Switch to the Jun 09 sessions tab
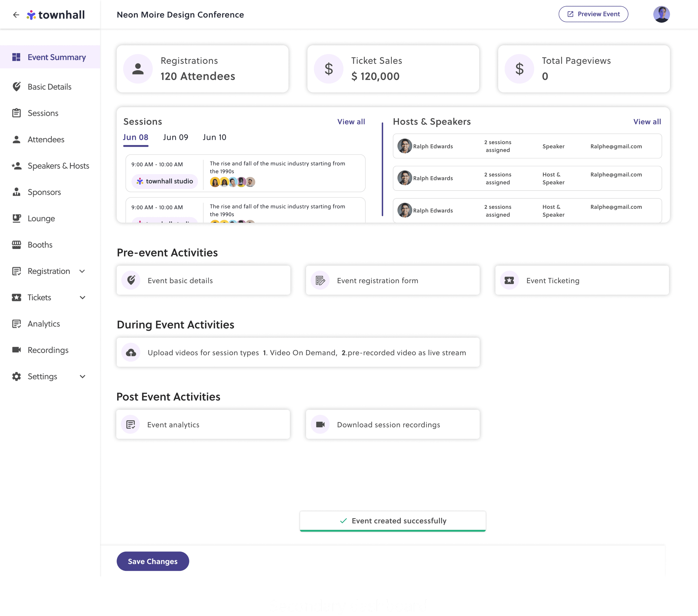698x616 pixels. (x=175, y=137)
